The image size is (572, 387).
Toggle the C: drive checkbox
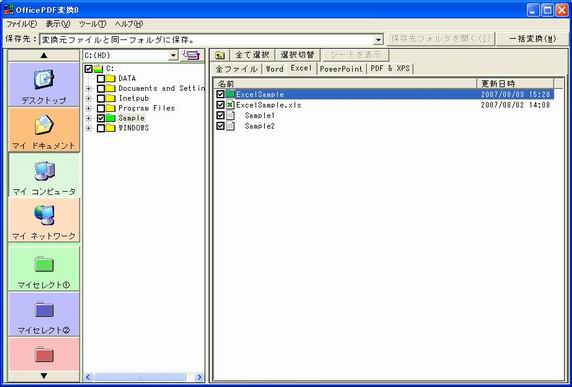coord(89,69)
